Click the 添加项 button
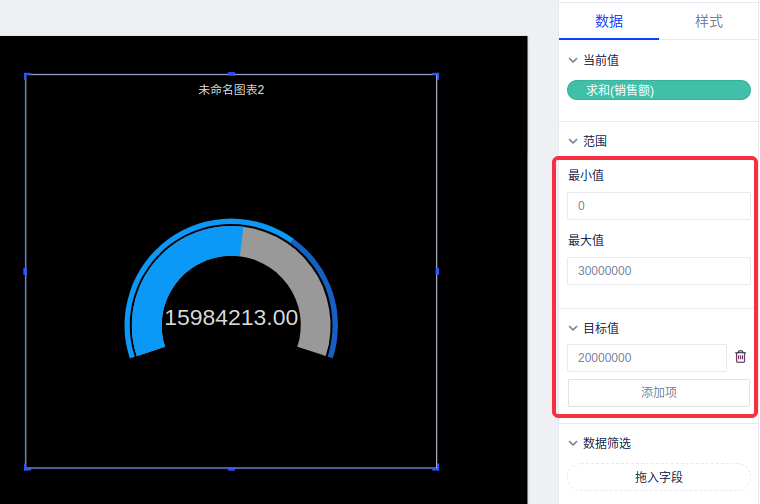Image resolution: width=760 pixels, height=504 pixels. [658, 392]
